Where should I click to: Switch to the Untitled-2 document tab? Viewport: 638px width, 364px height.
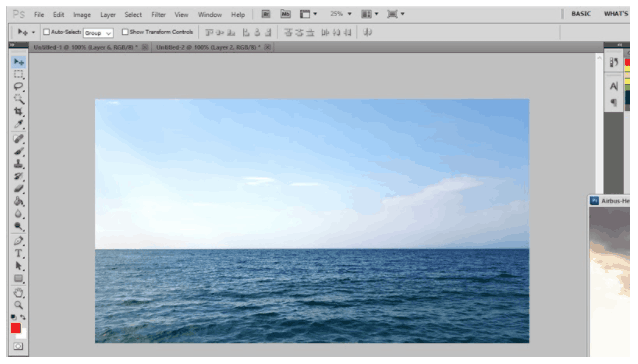coord(208,48)
